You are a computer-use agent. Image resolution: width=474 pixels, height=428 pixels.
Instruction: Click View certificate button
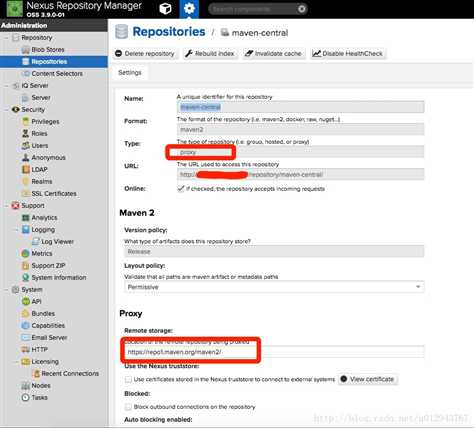[368, 379]
